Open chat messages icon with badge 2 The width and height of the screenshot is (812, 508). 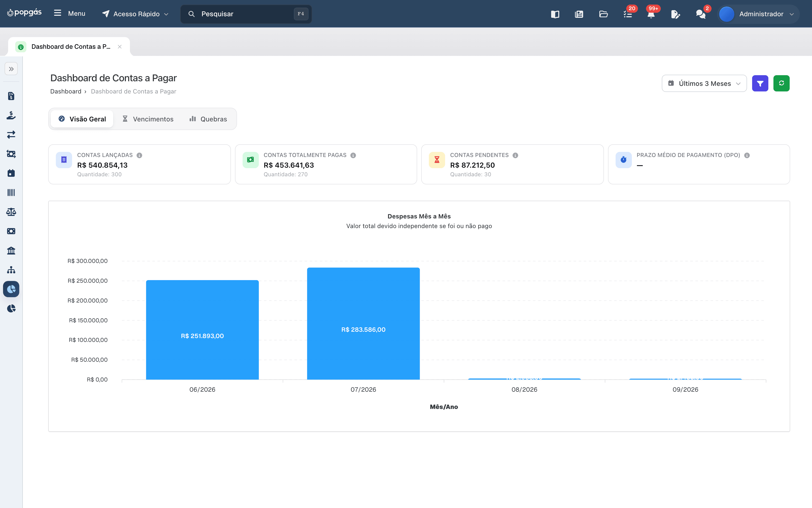click(x=701, y=14)
